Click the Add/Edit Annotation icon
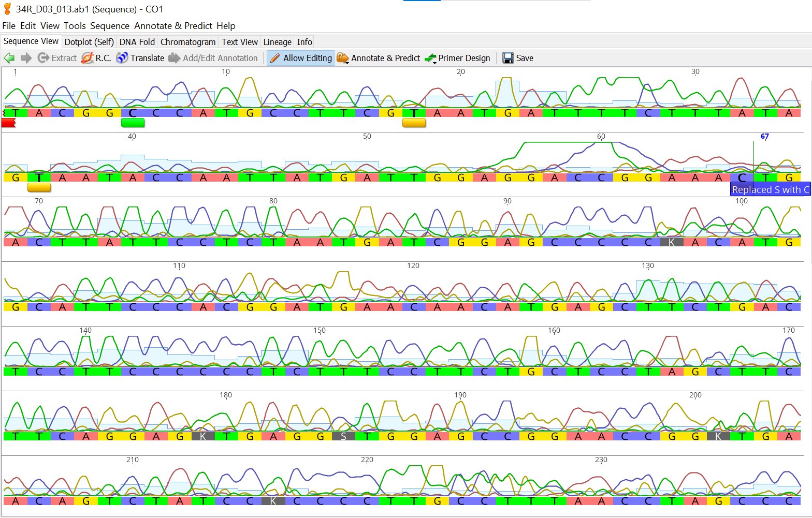 [x=175, y=58]
